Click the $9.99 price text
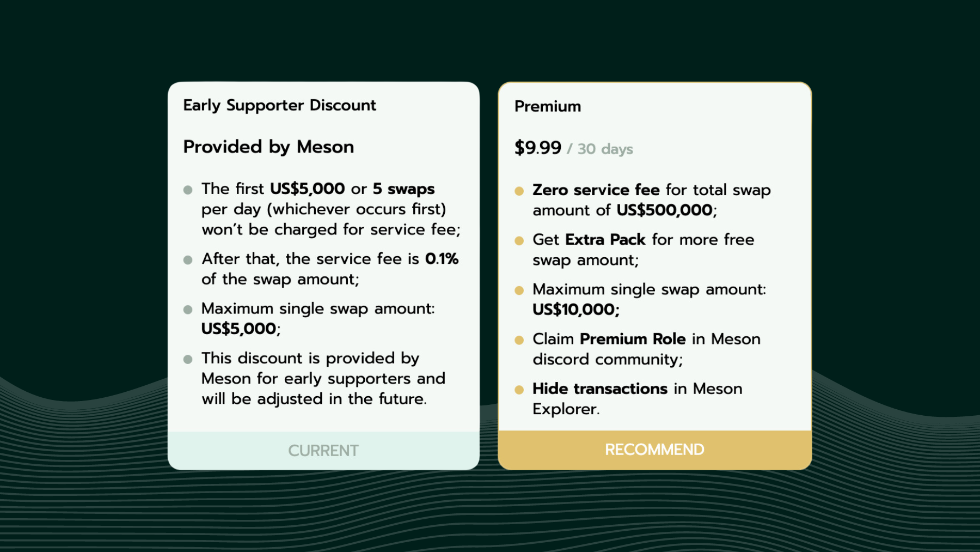Screen dimensions: 980x552 (538, 148)
